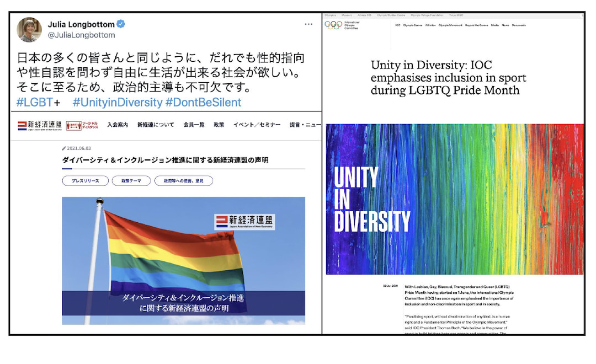
Task: Open the 新経連について menu item
Action: point(156,125)
